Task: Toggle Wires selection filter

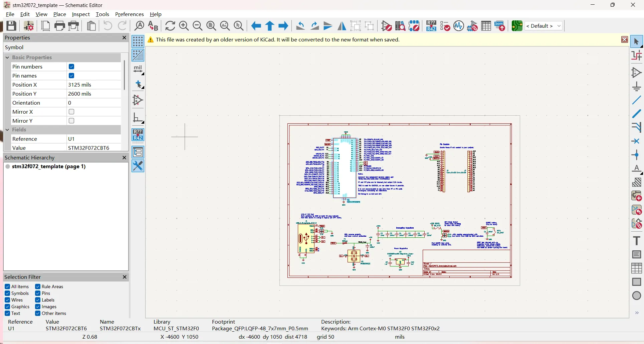Action: (x=7, y=300)
